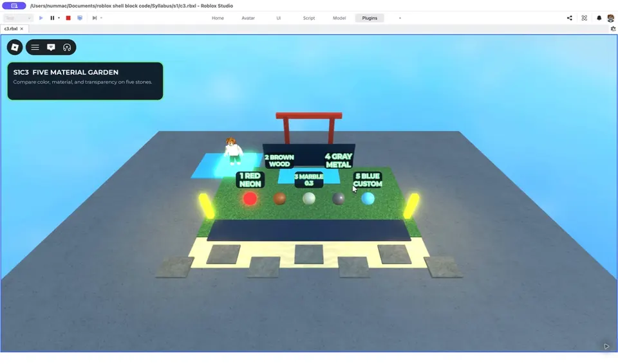Screen dimensions: 618x364
Task: Click the 1 RED NEON sign
Action: 250,180
